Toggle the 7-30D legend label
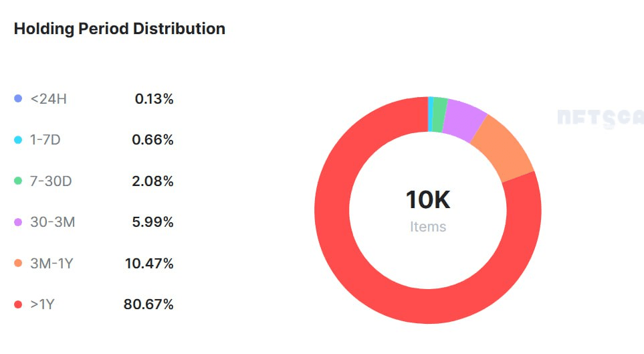 click(x=51, y=181)
